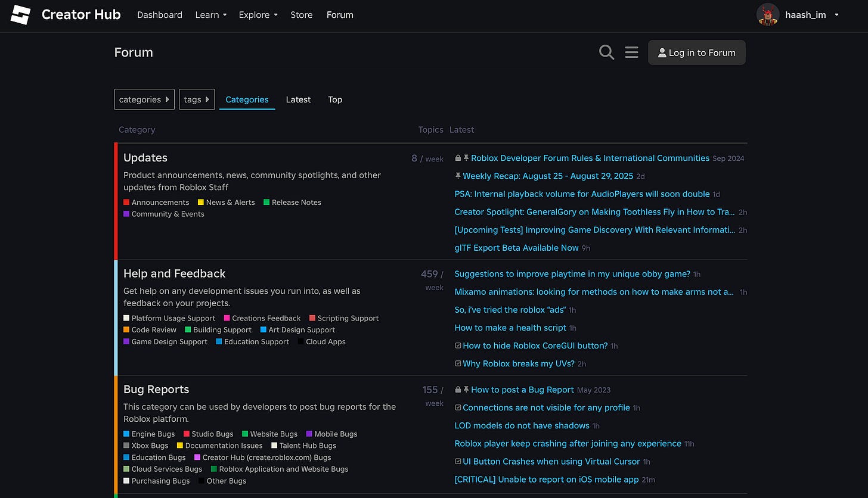Open the glTF Export Beta Available Now topic
The image size is (868, 498).
tap(516, 248)
